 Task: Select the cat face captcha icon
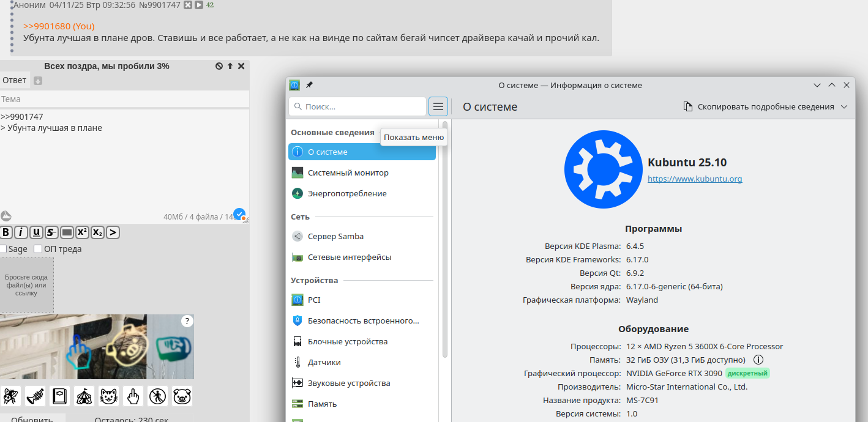[x=108, y=396]
